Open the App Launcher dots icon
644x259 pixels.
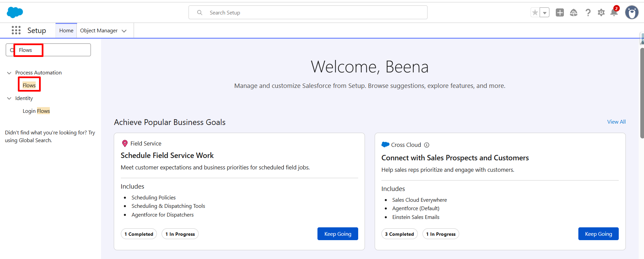point(16,30)
